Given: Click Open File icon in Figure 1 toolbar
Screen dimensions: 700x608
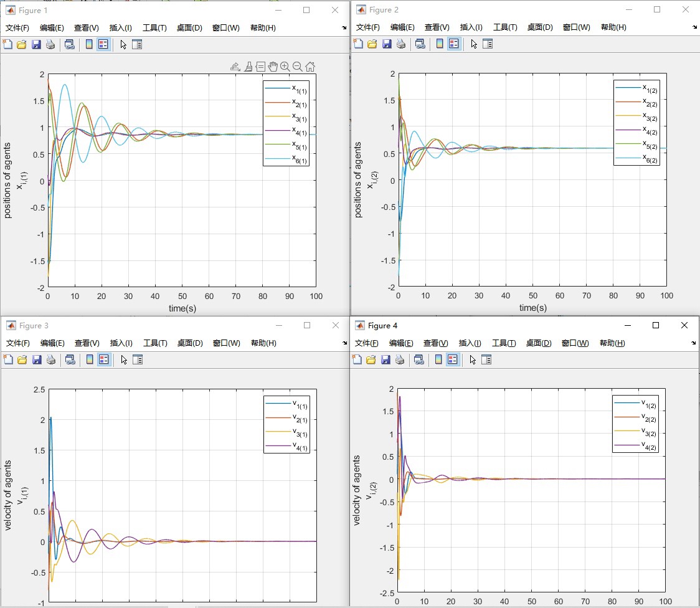Looking at the screenshot, I should tap(21, 44).
